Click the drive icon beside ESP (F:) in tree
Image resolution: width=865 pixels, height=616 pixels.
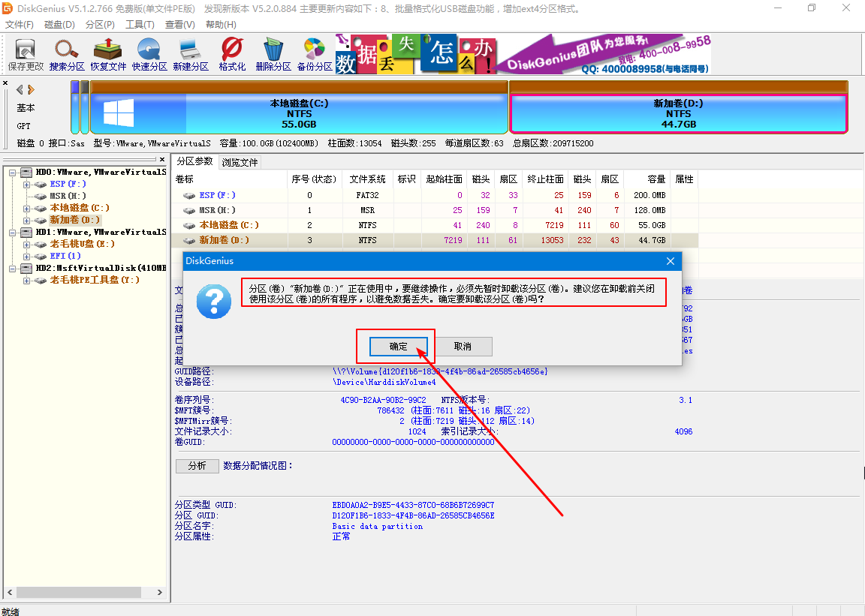40,185
